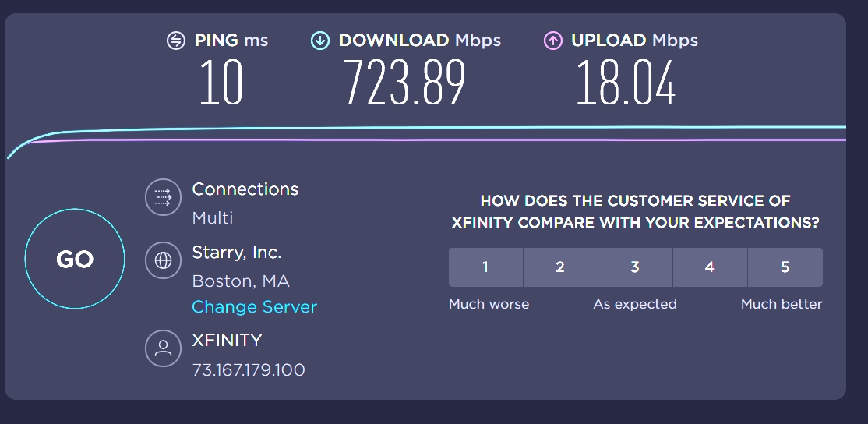The height and width of the screenshot is (424, 868).
Task: Click the ping result value 10
Action: click(x=221, y=83)
